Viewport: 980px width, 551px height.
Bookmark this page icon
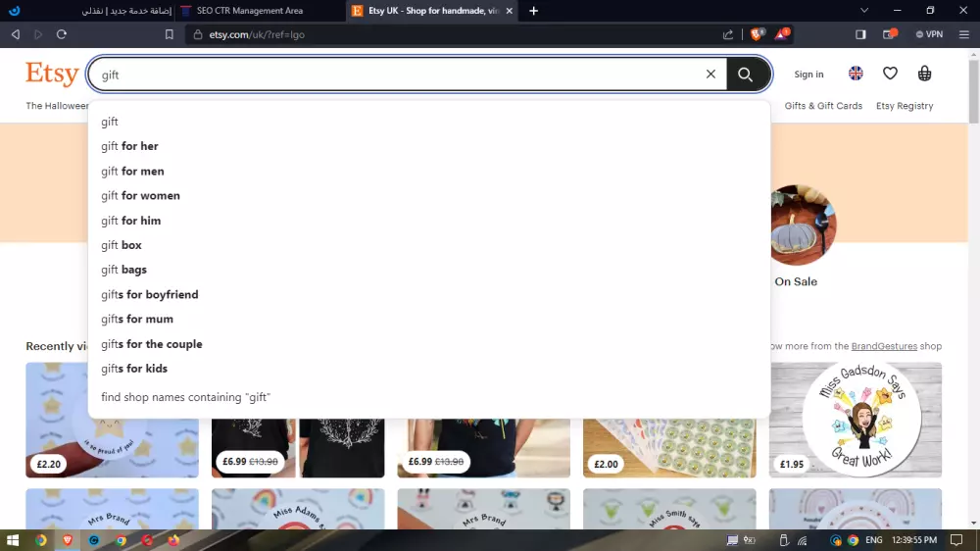(169, 34)
